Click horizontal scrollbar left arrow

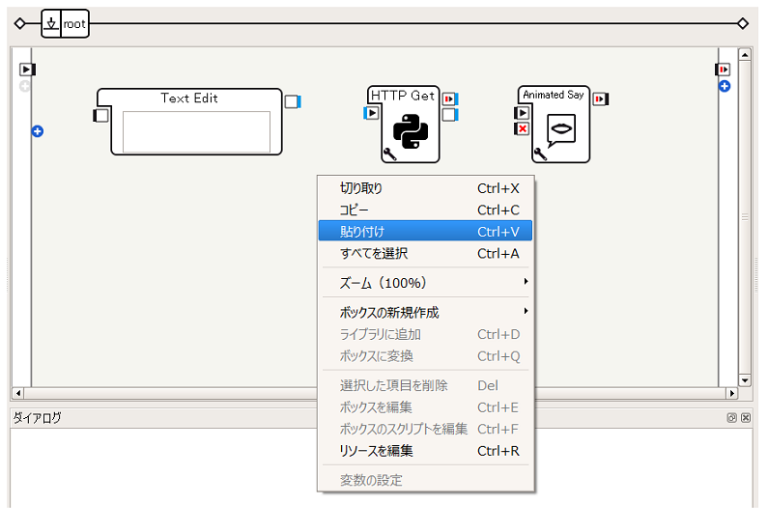click(17, 393)
